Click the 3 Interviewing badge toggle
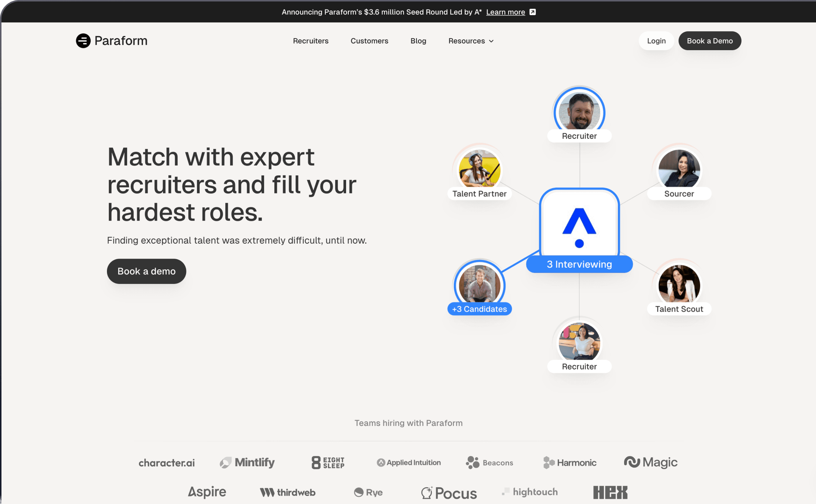The width and height of the screenshot is (816, 504). [579, 264]
